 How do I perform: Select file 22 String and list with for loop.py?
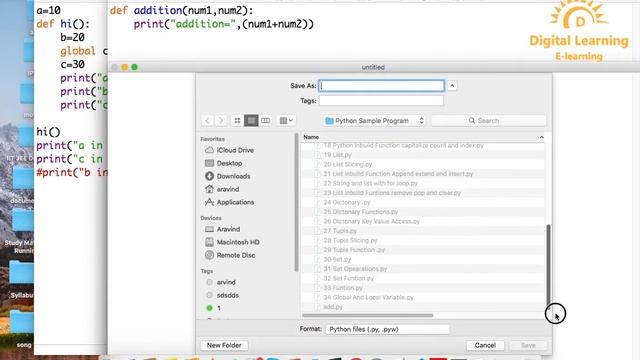point(422,183)
